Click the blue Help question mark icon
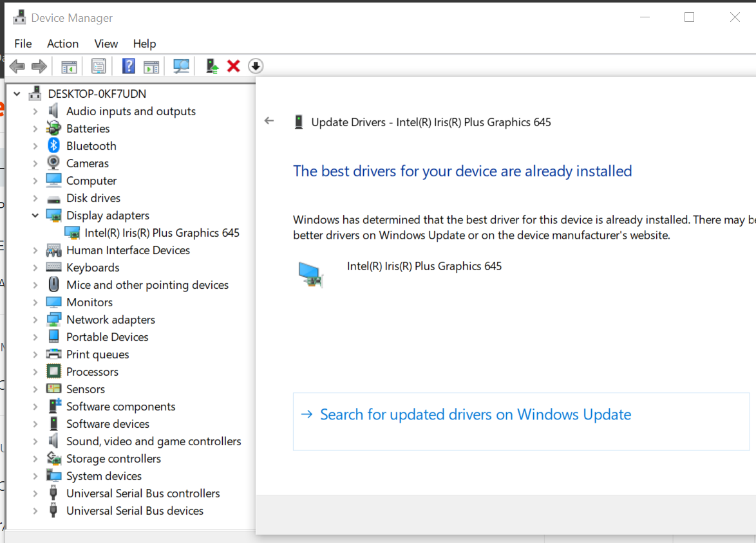The width and height of the screenshot is (756, 543). [128, 66]
